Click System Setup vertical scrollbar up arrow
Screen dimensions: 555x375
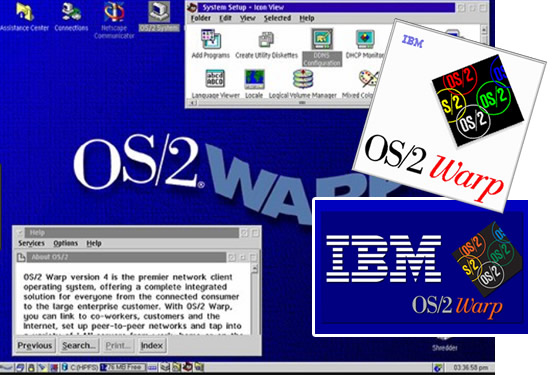pos(484,30)
